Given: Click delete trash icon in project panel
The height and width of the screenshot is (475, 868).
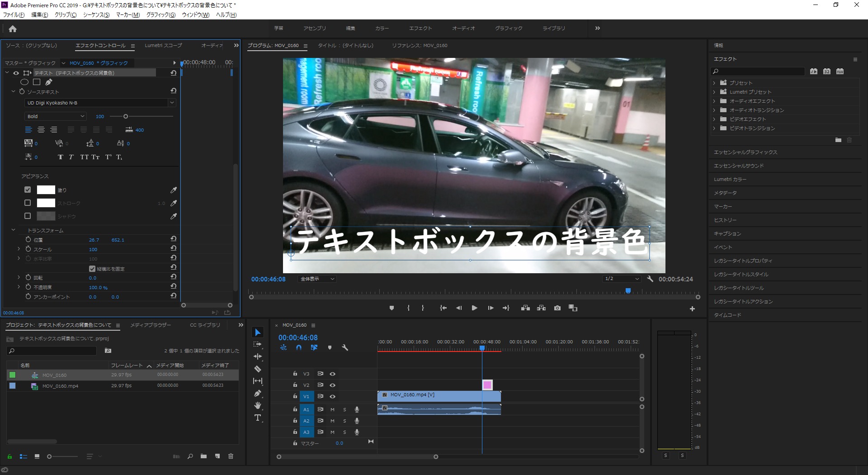Looking at the screenshot, I should pos(231,456).
